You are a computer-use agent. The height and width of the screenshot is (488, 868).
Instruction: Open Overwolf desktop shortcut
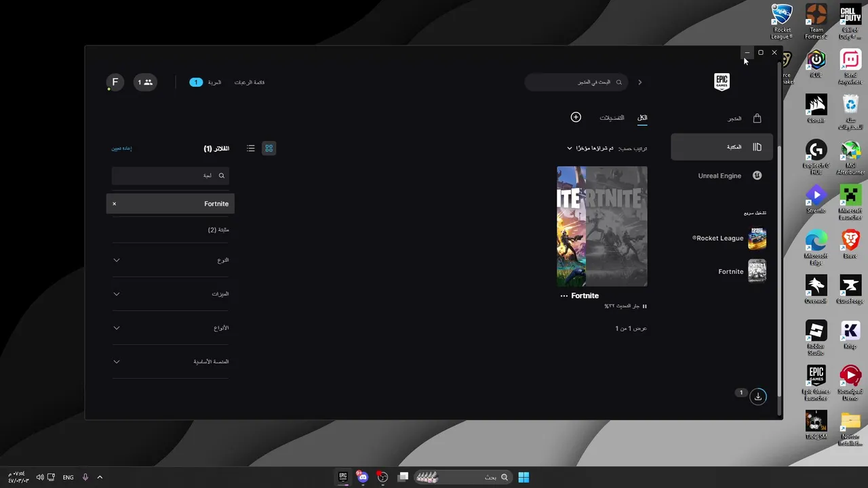(x=816, y=289)
